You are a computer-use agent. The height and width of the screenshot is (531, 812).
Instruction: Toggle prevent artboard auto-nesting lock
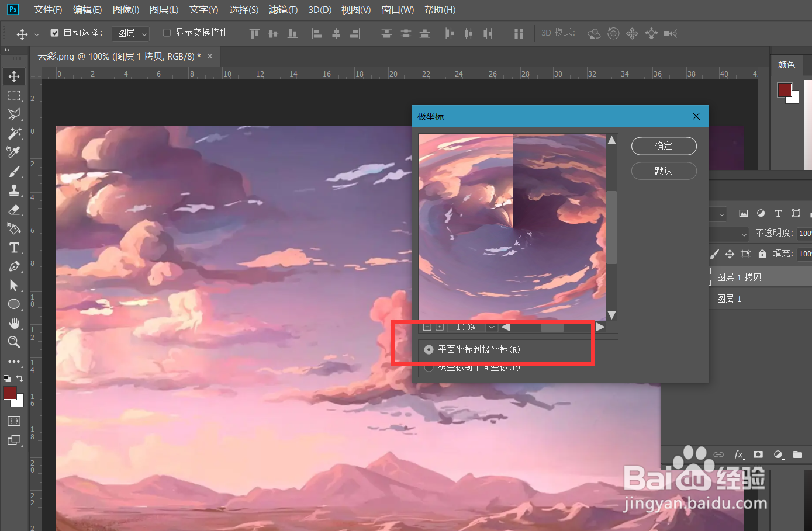[745, 254]
